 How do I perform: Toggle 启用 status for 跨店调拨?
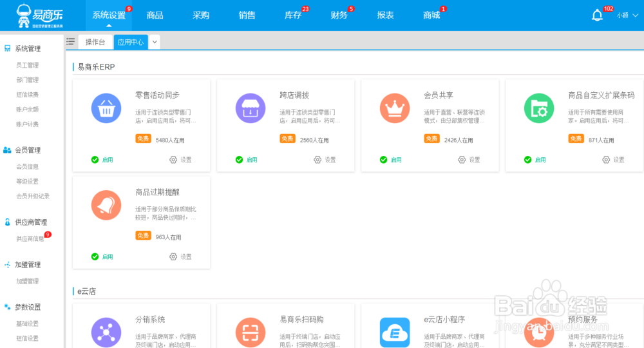click(x=247, y=160)
